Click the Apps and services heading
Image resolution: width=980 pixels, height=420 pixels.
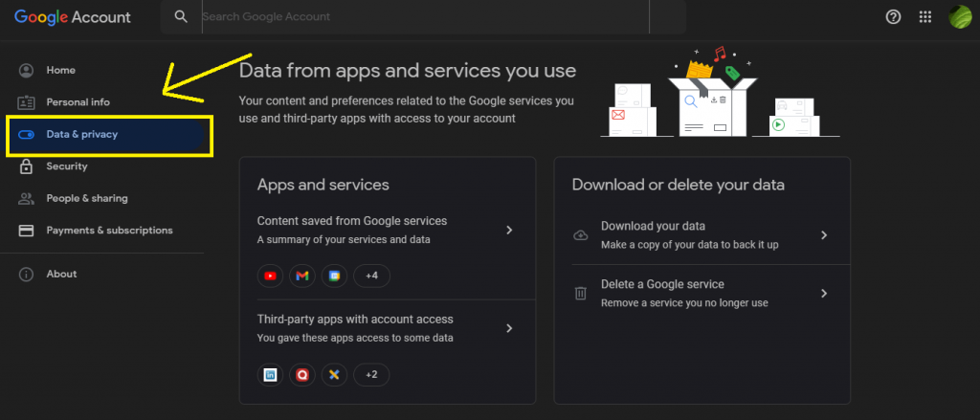(x=323, y=185)
